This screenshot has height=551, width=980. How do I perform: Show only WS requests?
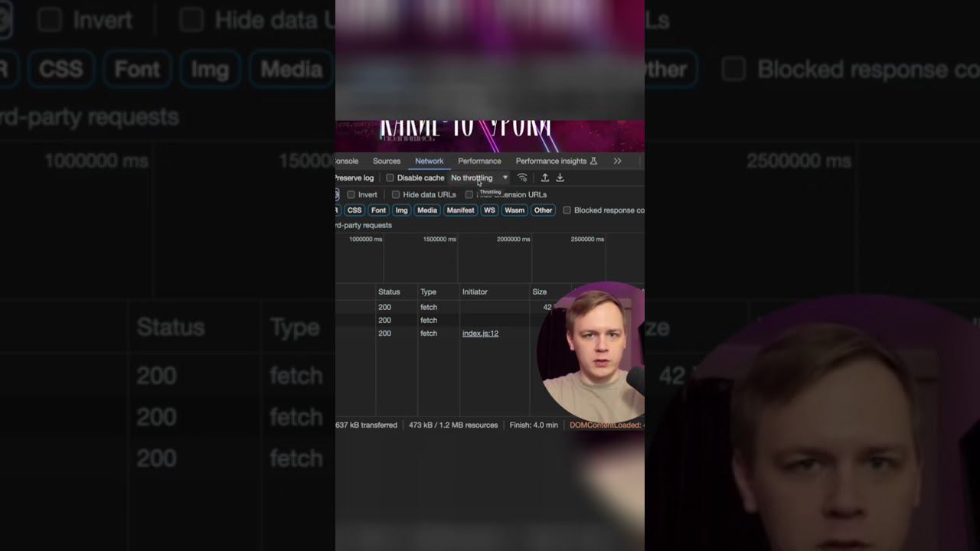[489, 210]
